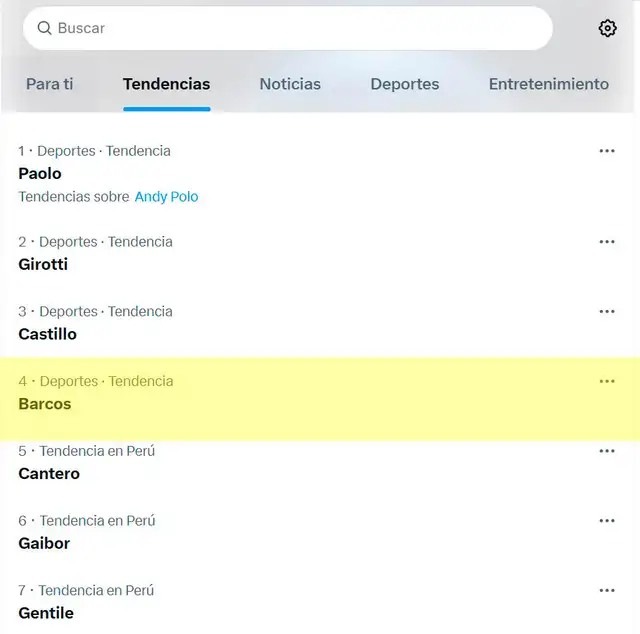Open more options for Gentile trend
The width and height of the screenshot is (640, 634).
point(607,591)
